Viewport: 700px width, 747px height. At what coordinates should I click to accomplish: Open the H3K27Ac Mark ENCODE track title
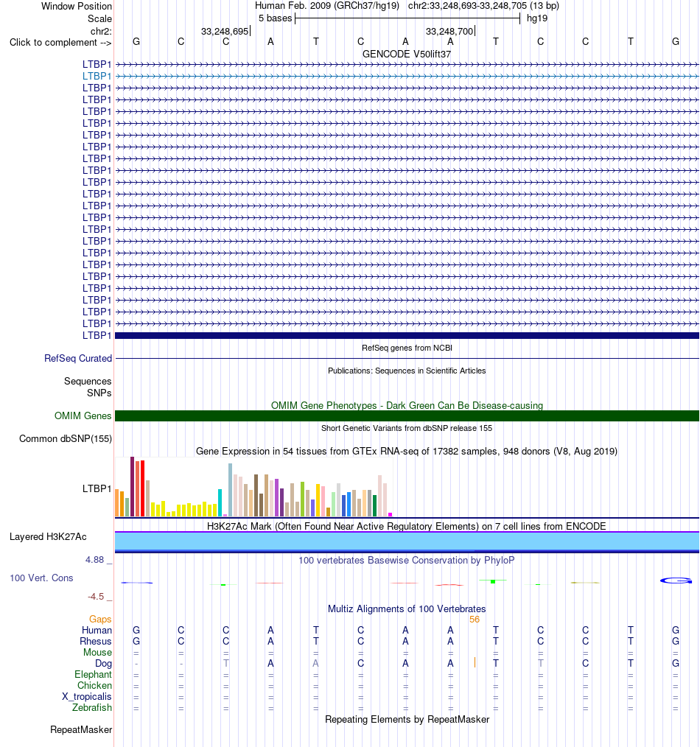click(x=407, y=526)
